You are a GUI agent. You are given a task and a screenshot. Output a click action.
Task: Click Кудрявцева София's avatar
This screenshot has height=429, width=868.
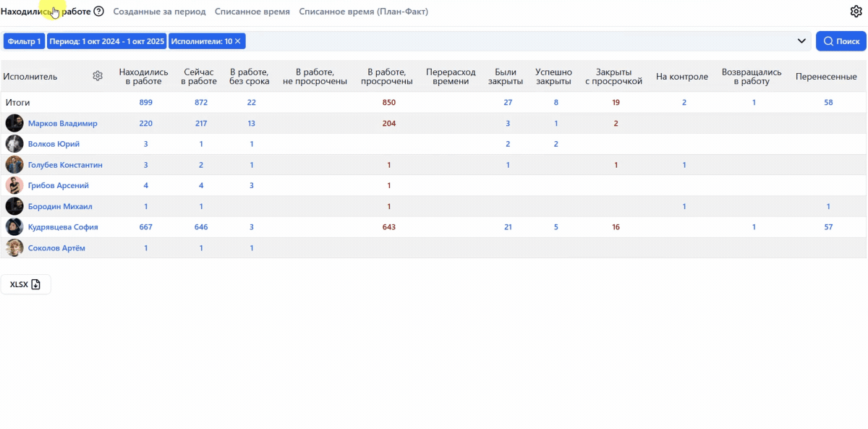click(14, 227)
